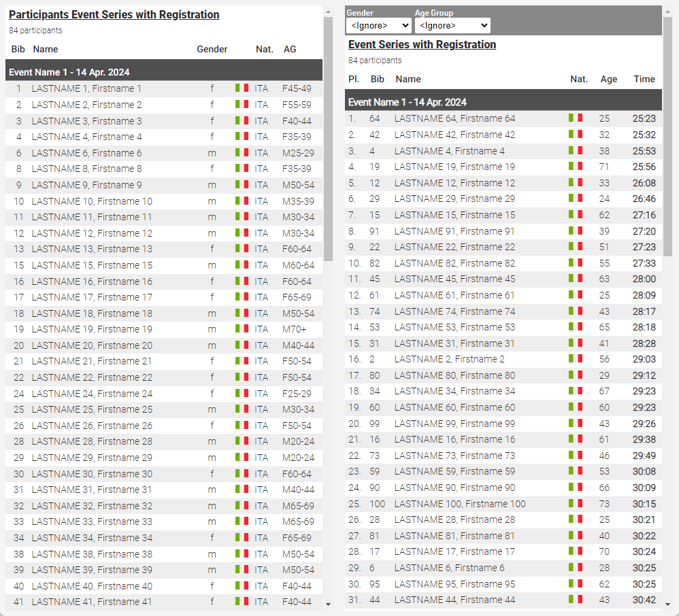Click the scroll-up arrow of the results panel
The image size is (679, 616).
667,11
